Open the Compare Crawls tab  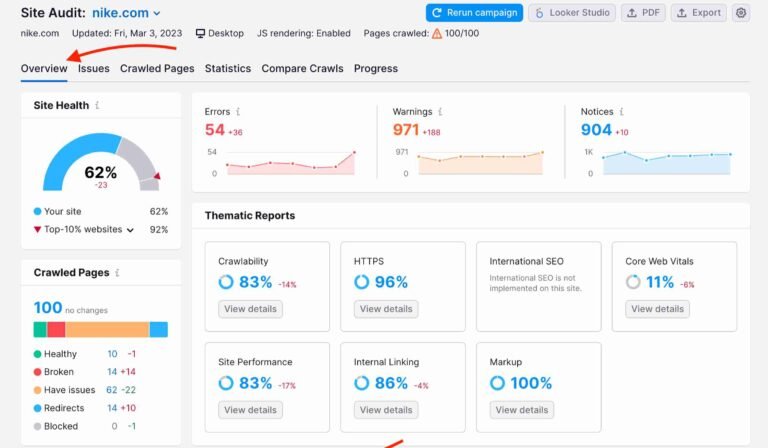[302, 69]
